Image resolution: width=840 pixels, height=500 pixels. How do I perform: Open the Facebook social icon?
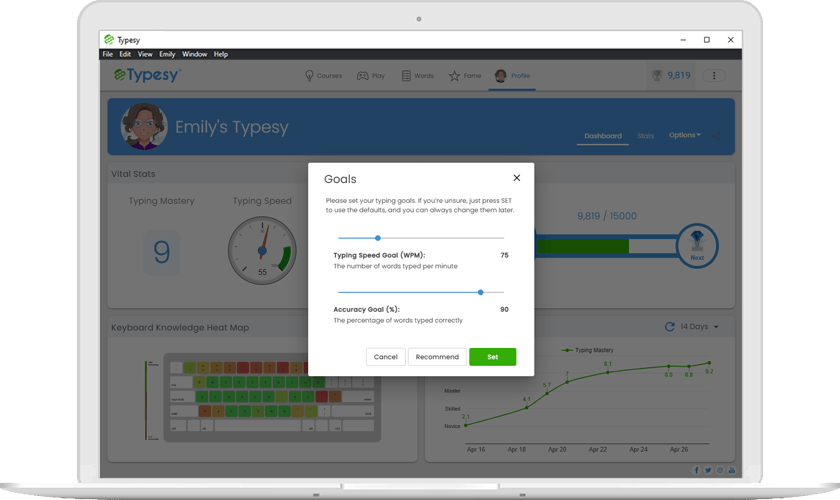[696, 470]
